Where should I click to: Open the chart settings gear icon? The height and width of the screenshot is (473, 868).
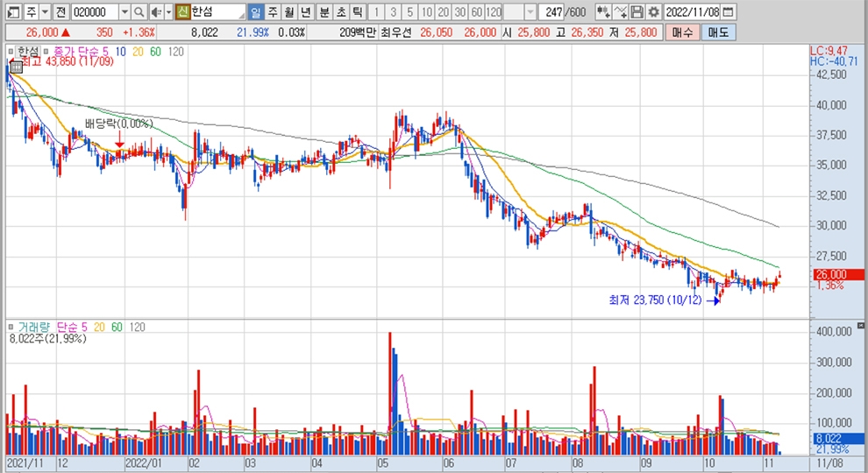coord(653,11)
